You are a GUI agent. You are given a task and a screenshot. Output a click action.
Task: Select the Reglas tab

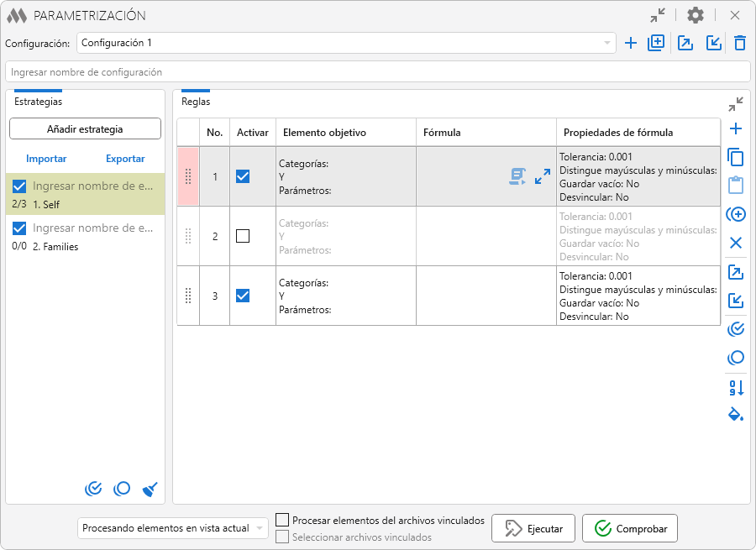tap(196, 102)
